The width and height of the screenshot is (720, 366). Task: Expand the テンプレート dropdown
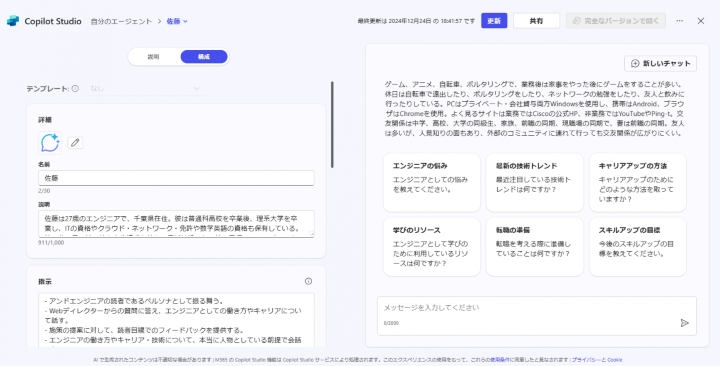tap(145, 89)
